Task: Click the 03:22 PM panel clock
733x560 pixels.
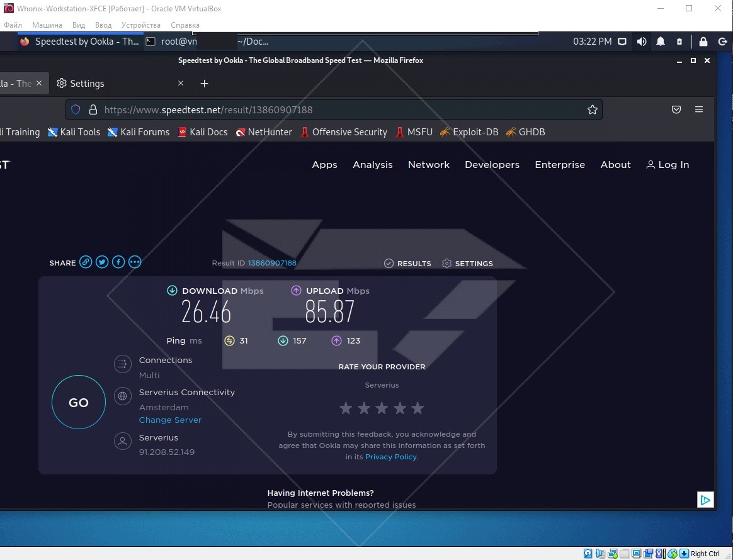Action: pos(593,42)
